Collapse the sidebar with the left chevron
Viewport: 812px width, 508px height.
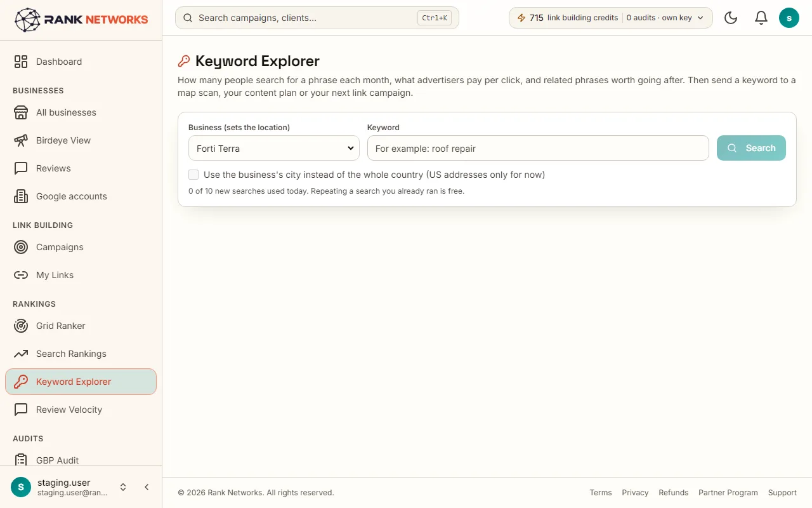click(147, 487)
